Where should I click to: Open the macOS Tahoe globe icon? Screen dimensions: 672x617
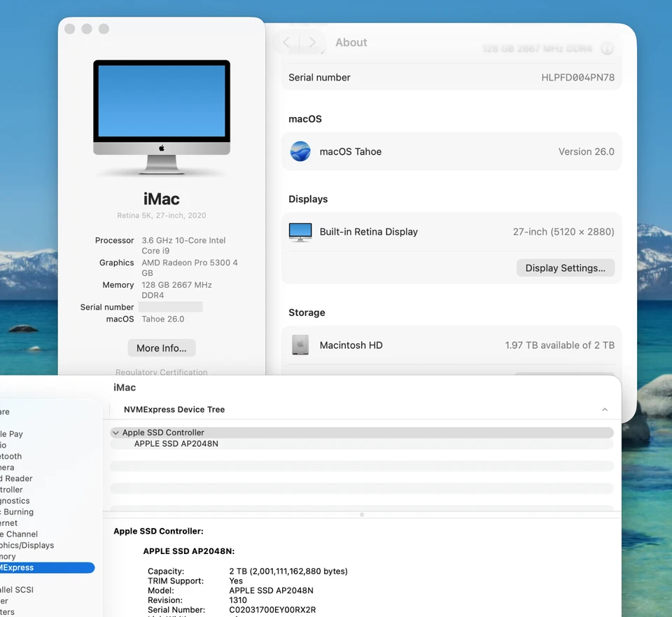(300, 151)
